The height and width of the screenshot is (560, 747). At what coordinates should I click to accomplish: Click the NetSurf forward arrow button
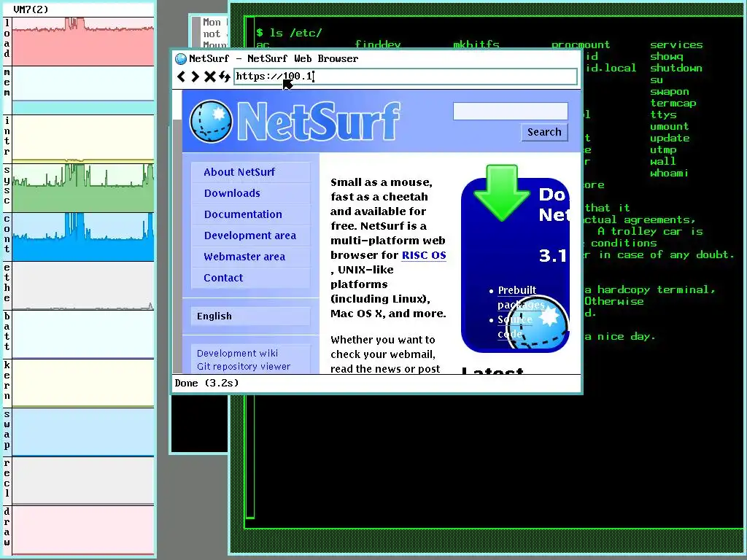pos(195,76)
